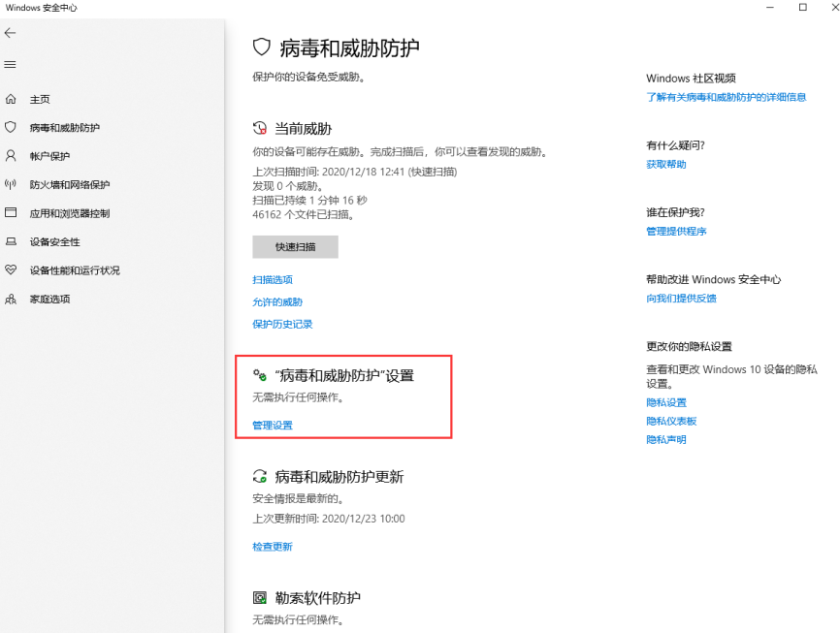
Task: Click the text 扫描已持续 1 分钟 16 秒
Action: coord(310,201)
